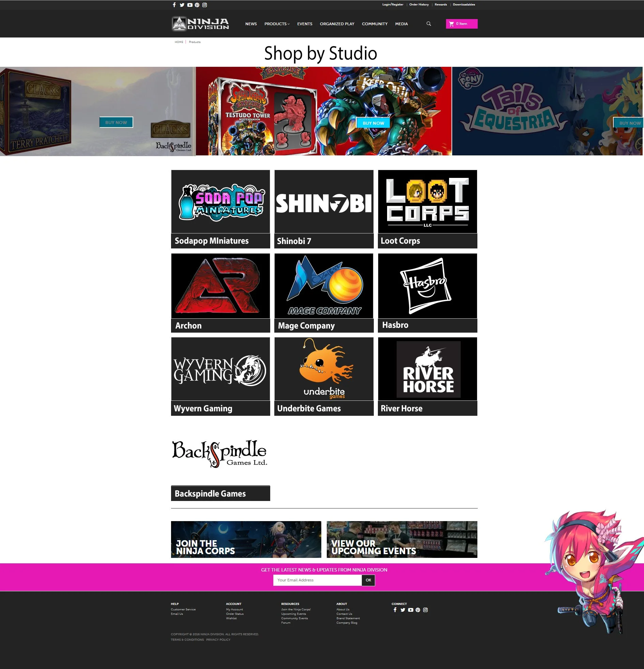Open Customer Service footer link

click(183, 609)
